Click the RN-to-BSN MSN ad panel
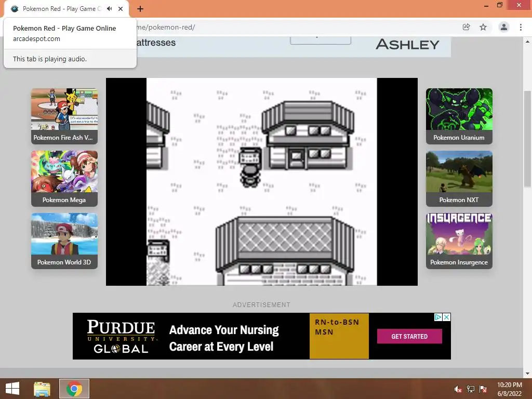 339,336
